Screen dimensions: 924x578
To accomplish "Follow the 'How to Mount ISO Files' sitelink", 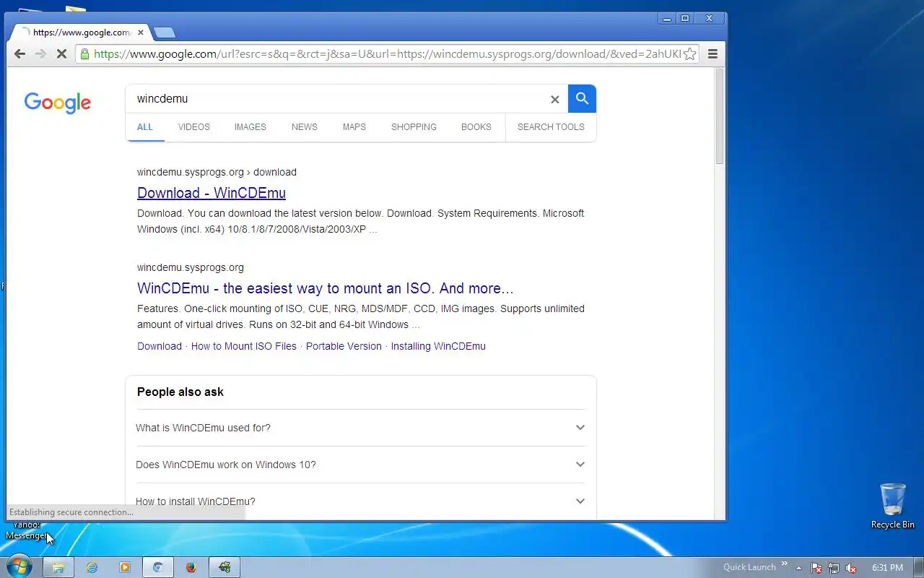I will 244,346.
